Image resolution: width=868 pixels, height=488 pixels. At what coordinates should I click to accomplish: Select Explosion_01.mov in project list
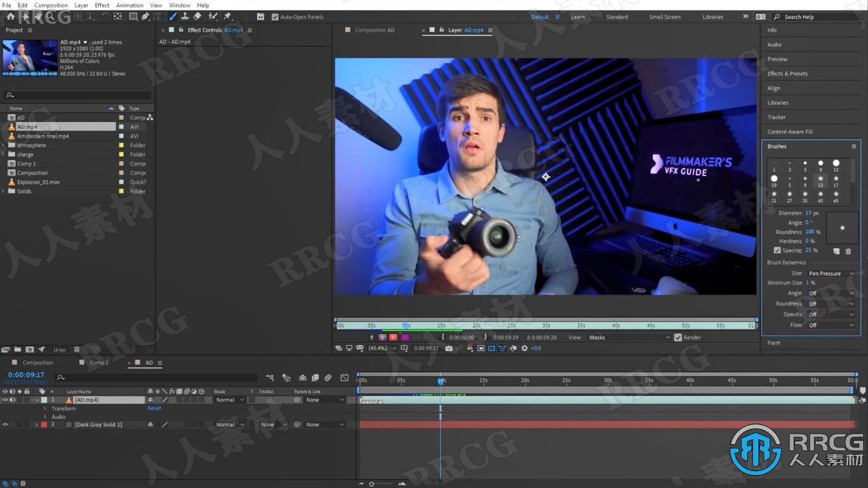tap(39, 182)
